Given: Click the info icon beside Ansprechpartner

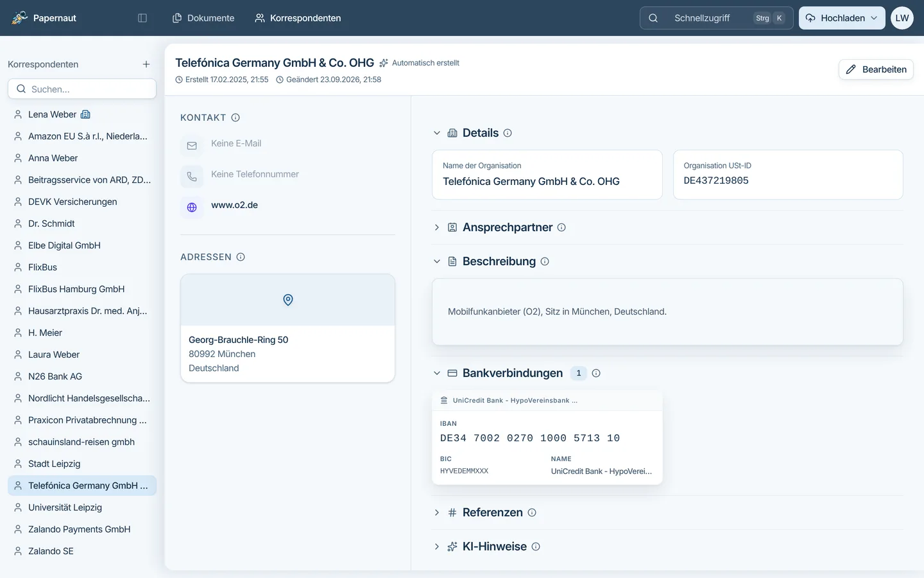Looking at the screenshot, I should (x=561, y=227).
